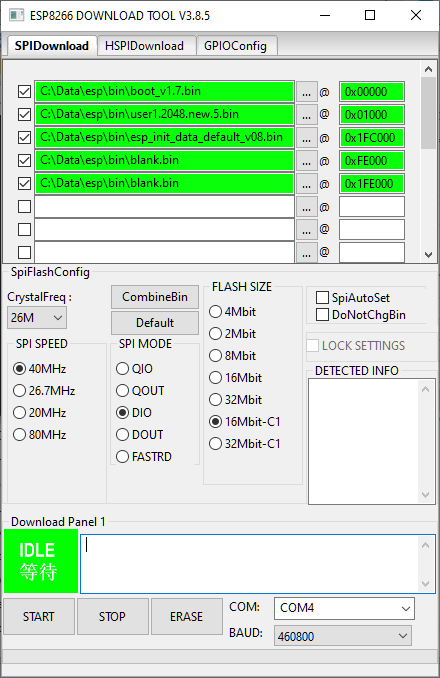The image size is (440, 678).
Task: Browse file for address 0x1FE000 row
Action: click(306, 184)
